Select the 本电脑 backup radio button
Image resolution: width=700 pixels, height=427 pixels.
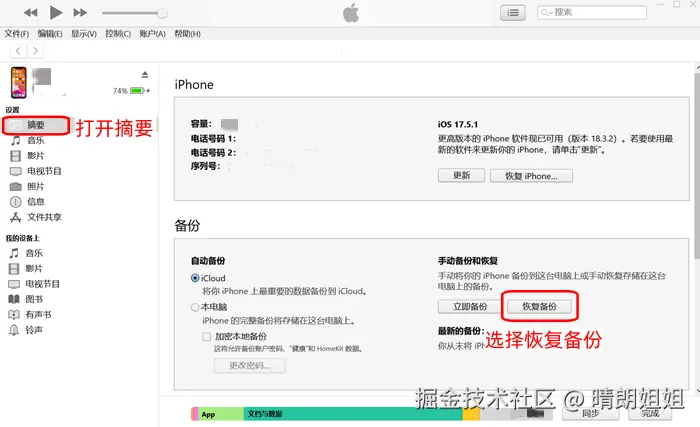click(195, 307)
